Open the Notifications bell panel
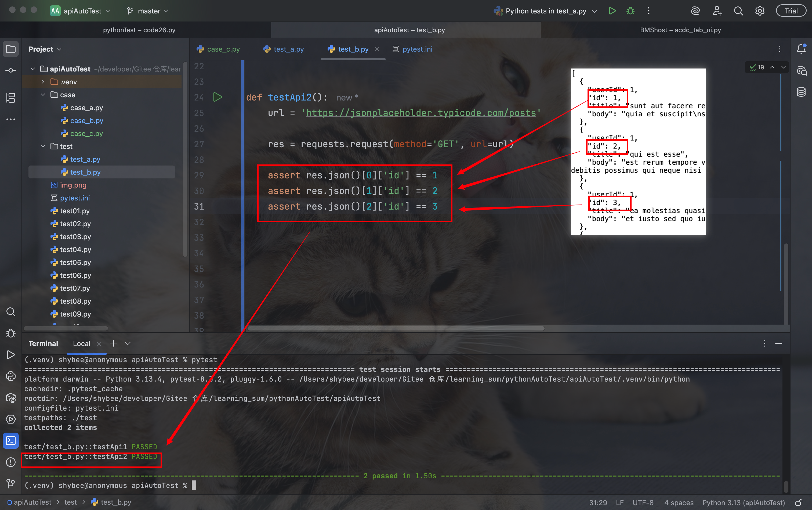 tap(801, 49)
